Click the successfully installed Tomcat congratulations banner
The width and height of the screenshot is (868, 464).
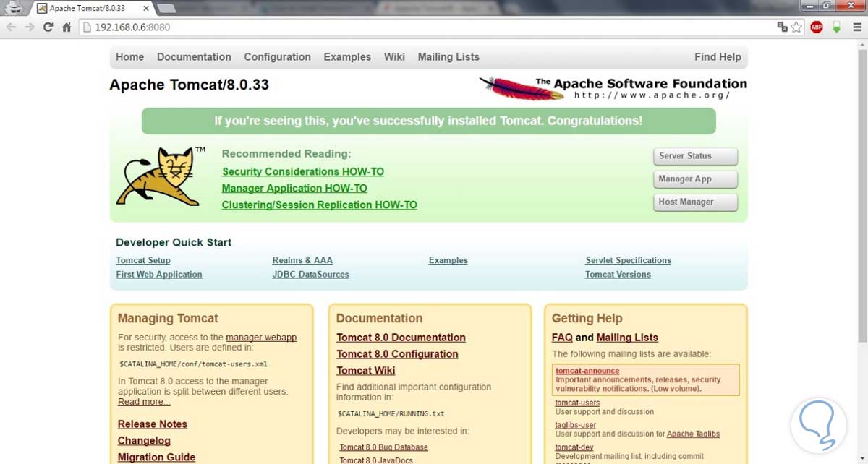tap(428, 121)
